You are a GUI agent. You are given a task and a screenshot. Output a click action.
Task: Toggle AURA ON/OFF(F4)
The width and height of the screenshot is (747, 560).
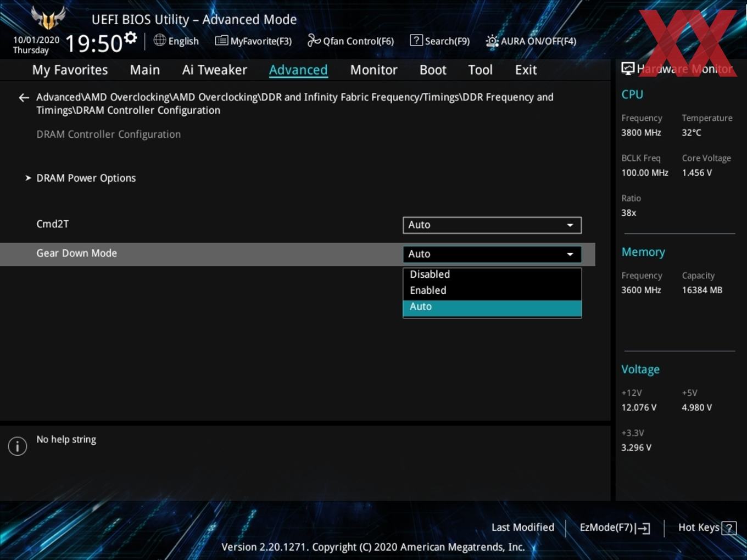coord(531,41)
